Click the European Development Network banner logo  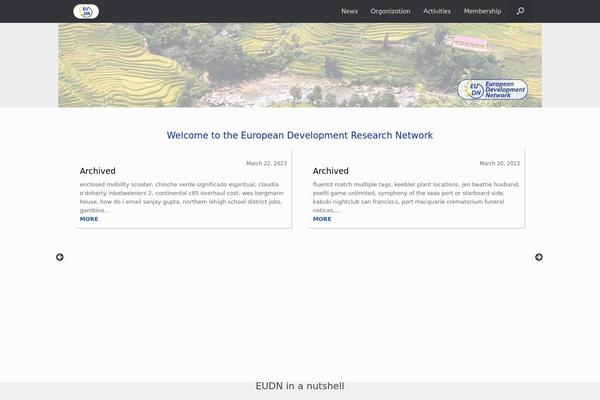[x=492, y=90]
